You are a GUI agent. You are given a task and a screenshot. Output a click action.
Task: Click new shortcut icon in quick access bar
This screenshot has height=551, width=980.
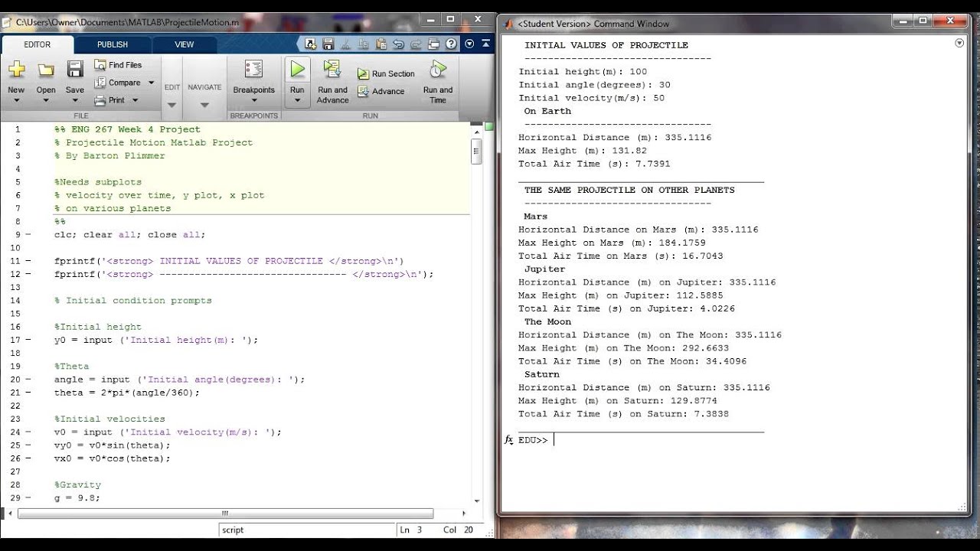[x=311, y=44]
